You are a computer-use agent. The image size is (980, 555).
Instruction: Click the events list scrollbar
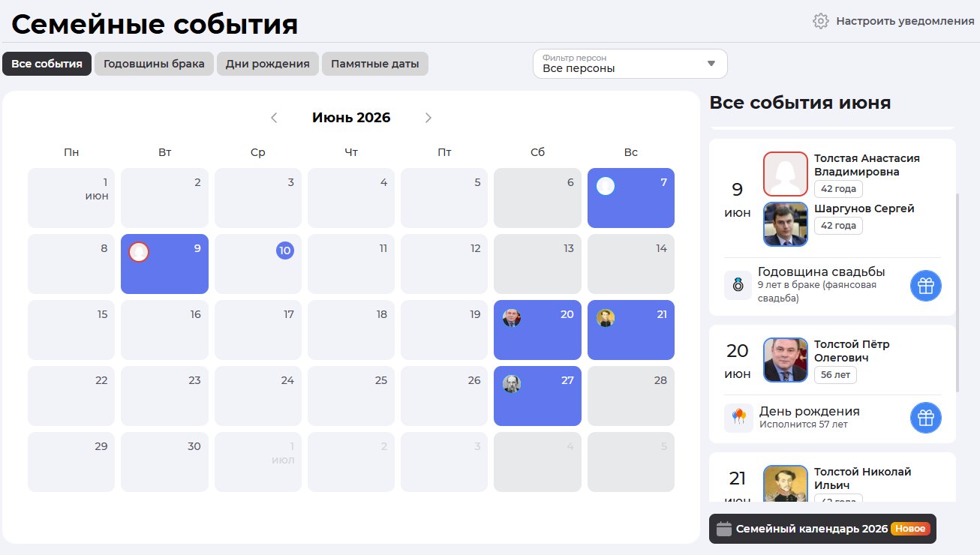957,292
